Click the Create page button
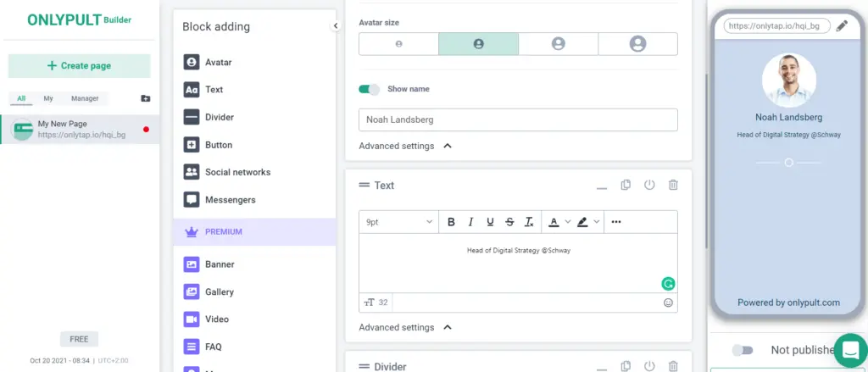This screenshot has height=372, width=868. (79, 66)
